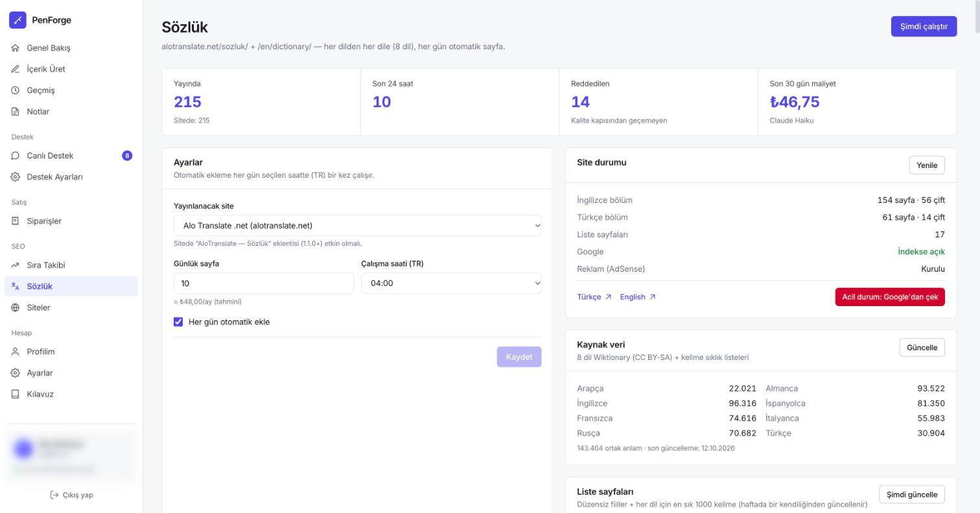Open the Yayınlanacak site dropdown
The image size is (980, 513).
(358, 226)
